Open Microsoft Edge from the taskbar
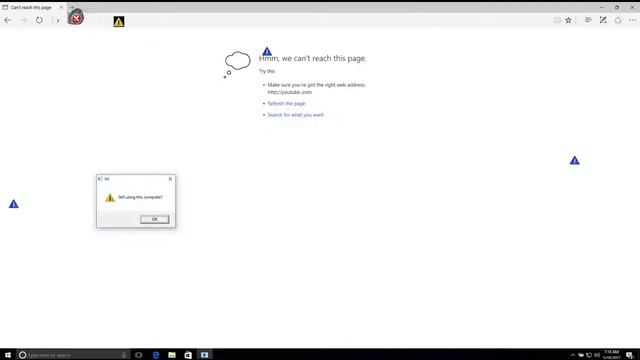Viewport: 640px width, 360px height. (156, 355)
